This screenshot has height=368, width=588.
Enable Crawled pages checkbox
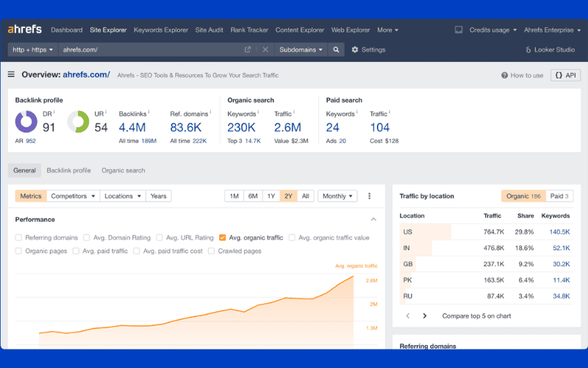pos(211,251)
